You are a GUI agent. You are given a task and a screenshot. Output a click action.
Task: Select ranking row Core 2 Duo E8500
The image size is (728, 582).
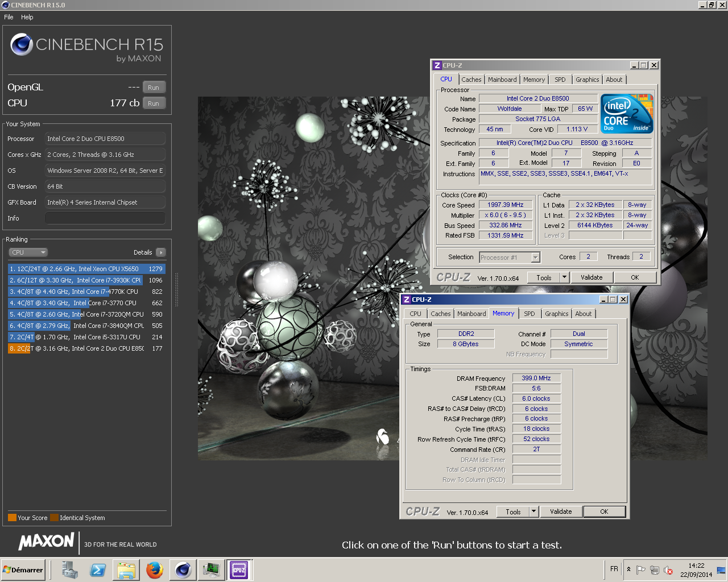86,348
